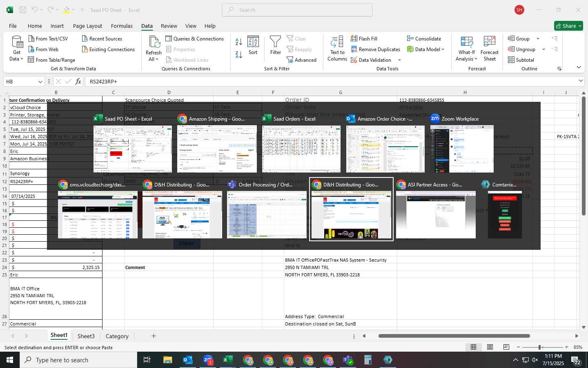Open the Get Data menu
This screenshot has width=588, height=368.
pyautogui.click(x=17, y=49)
